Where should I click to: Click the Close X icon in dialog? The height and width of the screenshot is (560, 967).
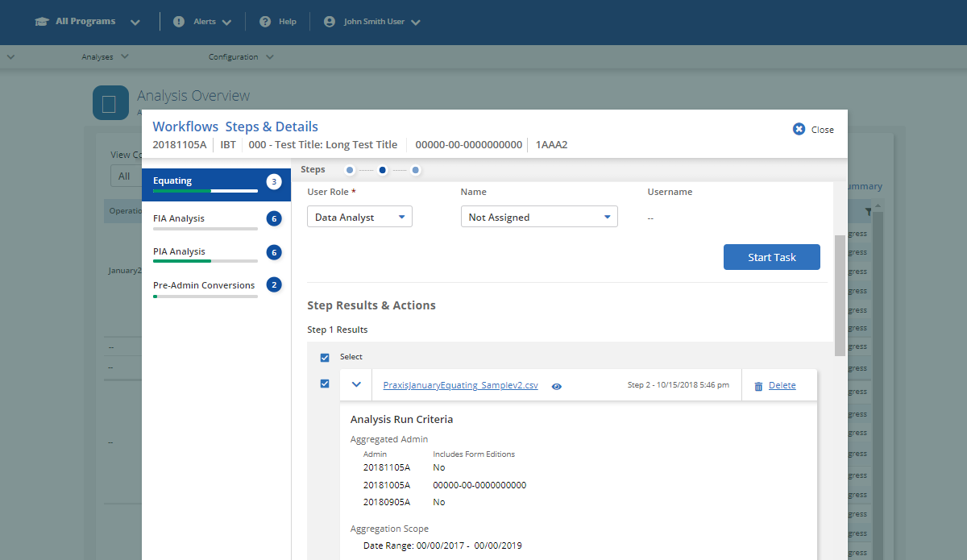(x=799, y=129)
